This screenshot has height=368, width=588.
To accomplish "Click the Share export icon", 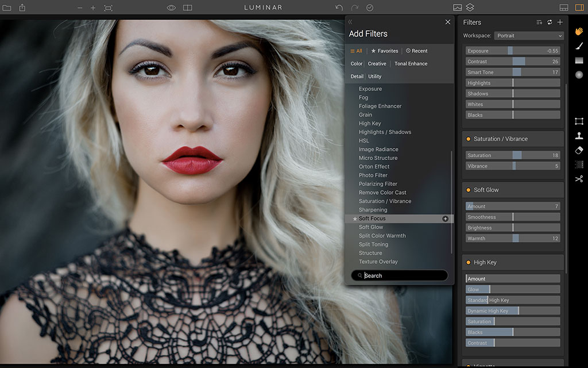I will coord(22,7).
